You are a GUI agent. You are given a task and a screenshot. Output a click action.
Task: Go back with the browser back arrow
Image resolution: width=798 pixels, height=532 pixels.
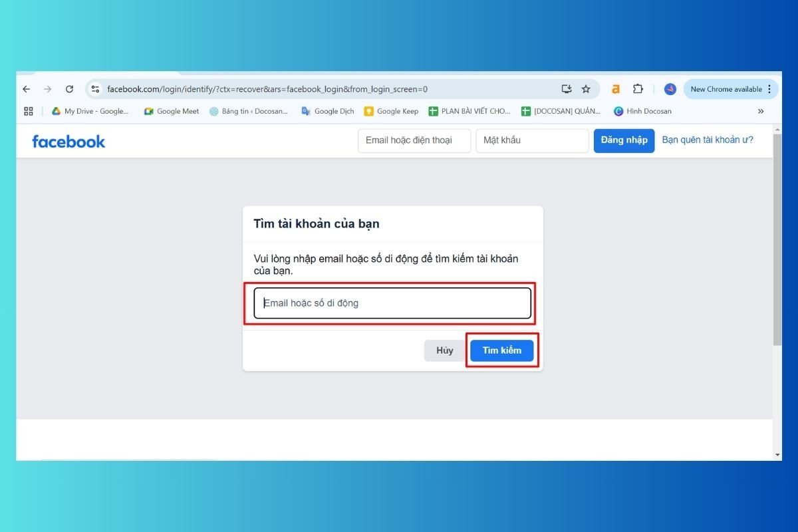click(x=27, y=89)
